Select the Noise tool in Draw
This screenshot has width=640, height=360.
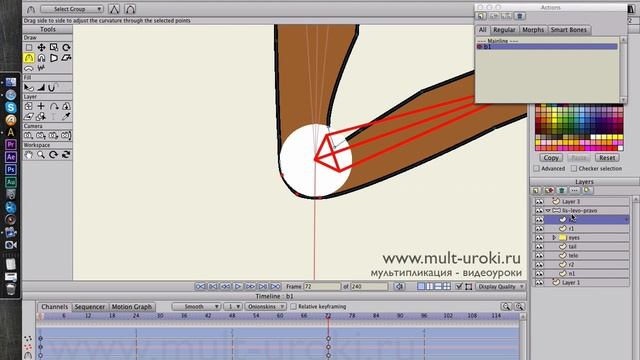click(x=41, y=68)
